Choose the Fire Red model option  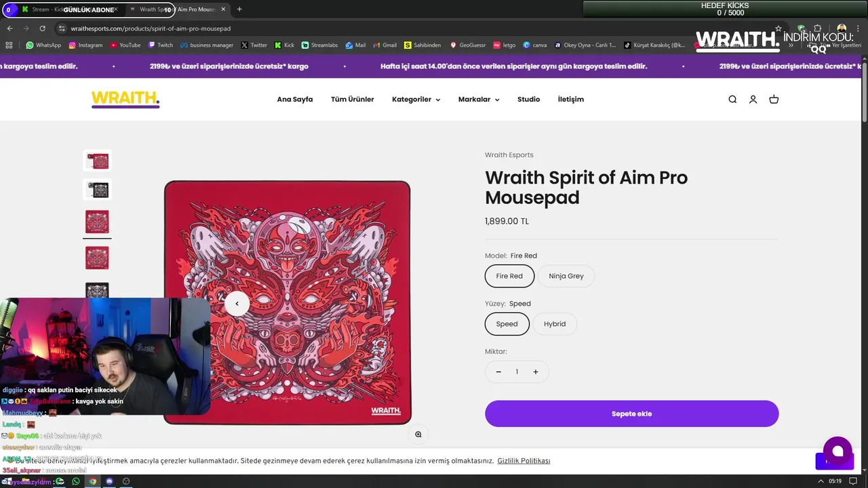pos(509,276)
